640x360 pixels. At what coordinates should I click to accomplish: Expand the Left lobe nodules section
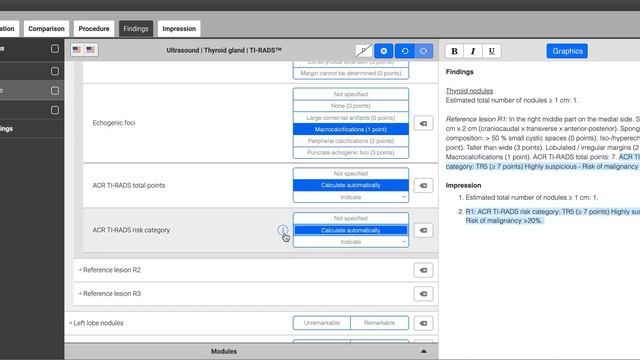pos(96,323)
